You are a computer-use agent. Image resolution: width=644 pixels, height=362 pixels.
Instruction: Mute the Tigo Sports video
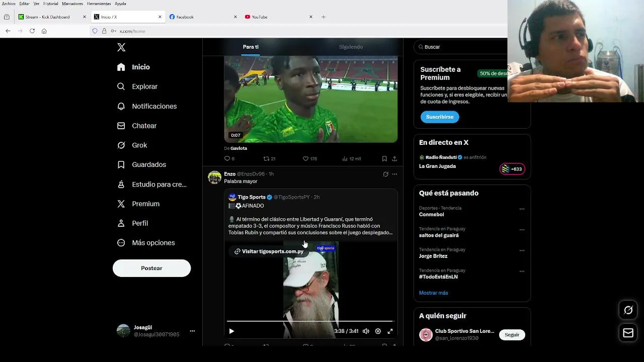pos(366,331)
